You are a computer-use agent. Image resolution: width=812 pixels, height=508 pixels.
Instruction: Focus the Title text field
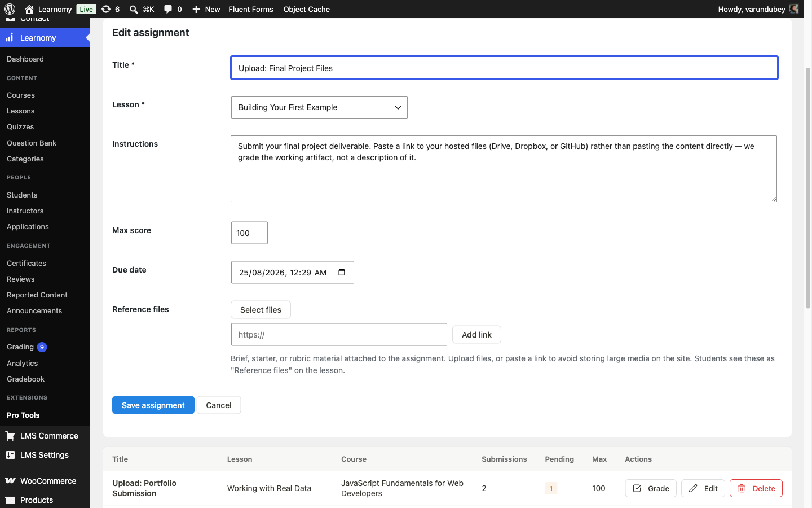pyautogui.click(x=504, y=68)
